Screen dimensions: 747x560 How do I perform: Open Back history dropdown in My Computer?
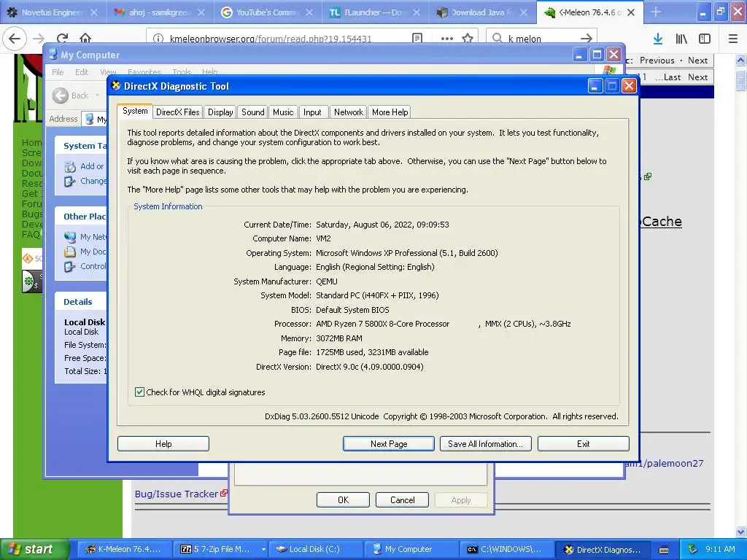[x=97, y=96]
